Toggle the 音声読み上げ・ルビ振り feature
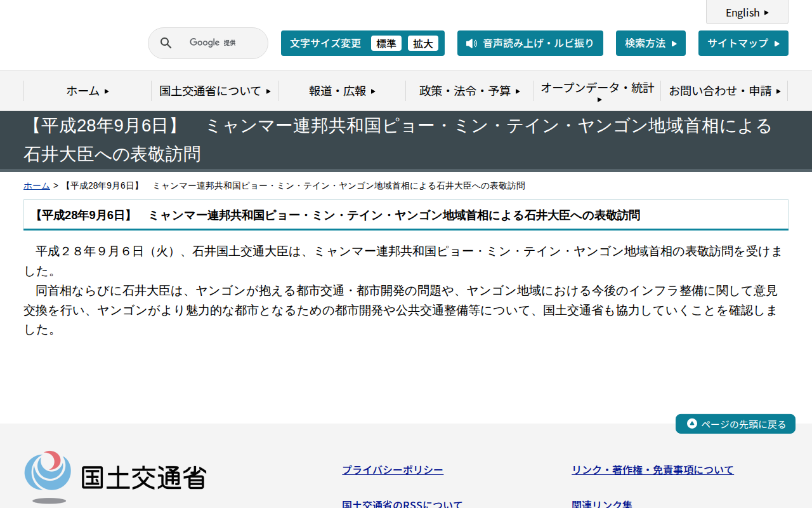The height and width of the screenshot is (508, 812). (x=530, y=43)
